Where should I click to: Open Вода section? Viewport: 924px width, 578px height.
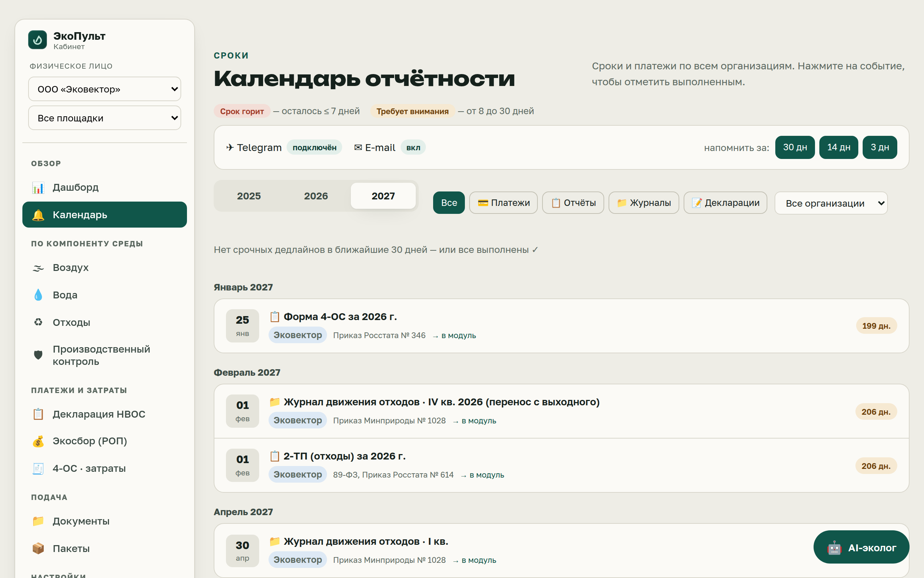coord(105,295)
